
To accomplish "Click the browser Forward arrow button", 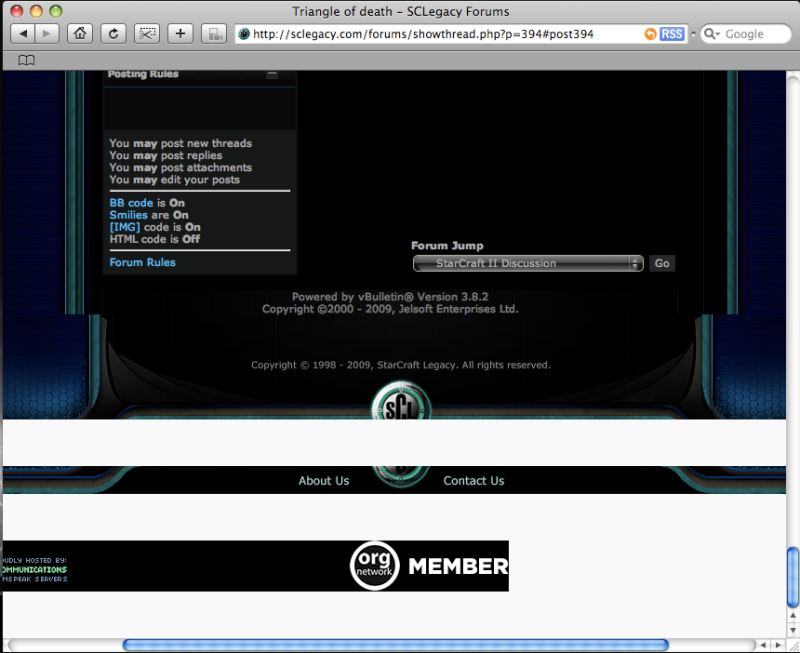I will pyautogui.click(x=47, y=34).
